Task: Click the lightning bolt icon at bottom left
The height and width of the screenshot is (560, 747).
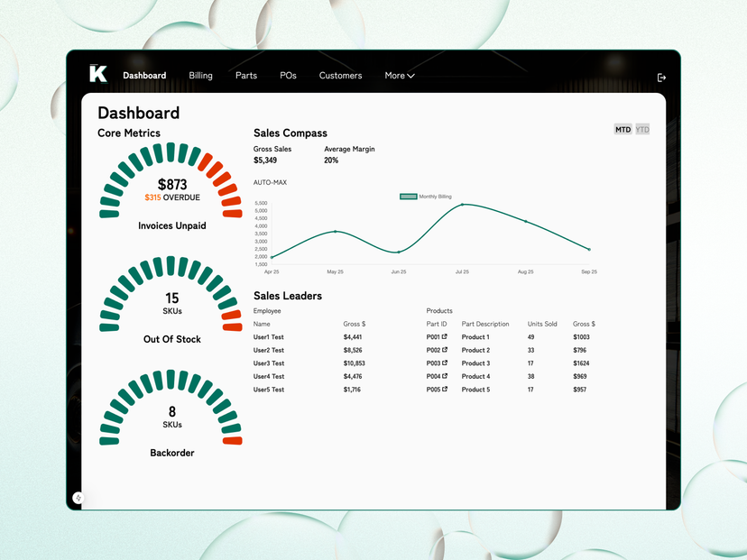Action: tap(78, 498)
